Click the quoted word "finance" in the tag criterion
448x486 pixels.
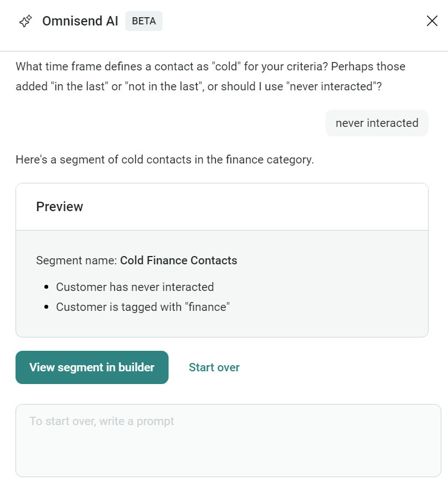click(x=207, y=307)
